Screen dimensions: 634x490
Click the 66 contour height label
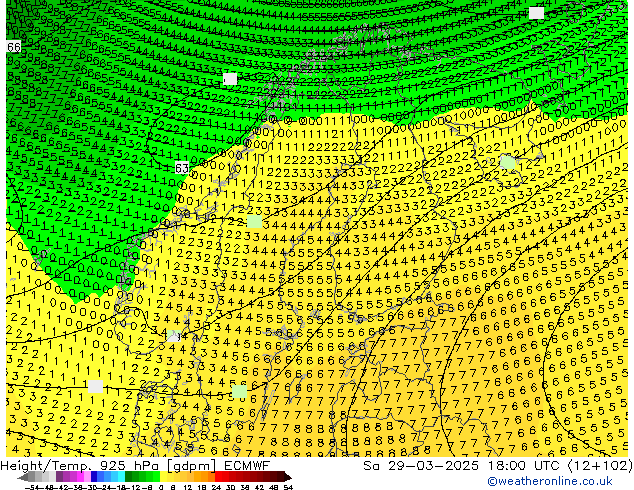pyautogui.click(x=14, y=47)
